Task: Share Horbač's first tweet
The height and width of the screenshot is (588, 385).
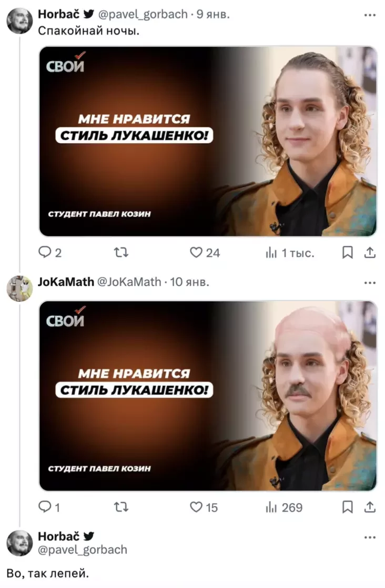Action: [x=370, y=252]
